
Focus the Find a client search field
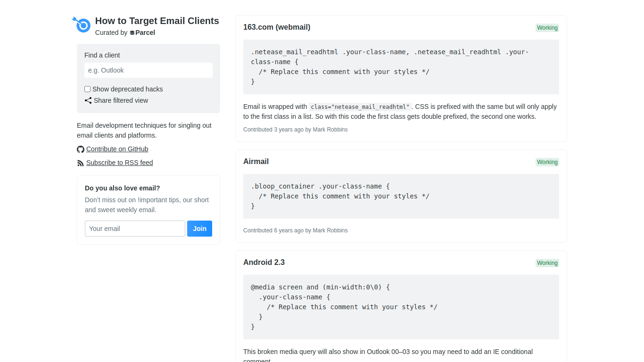pyautogui.click(x=149, y=70)
